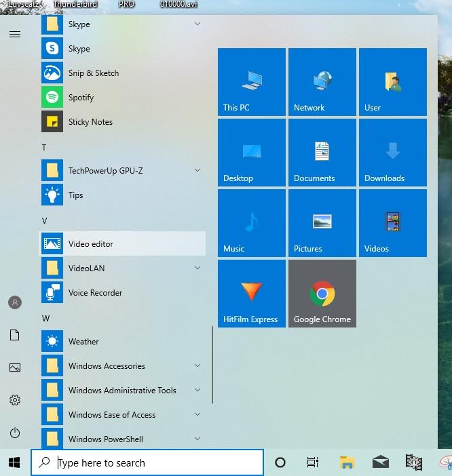The image size is (452, 476).
Task: Open Settings gear in Start sidebar
Action: (15, 400)
